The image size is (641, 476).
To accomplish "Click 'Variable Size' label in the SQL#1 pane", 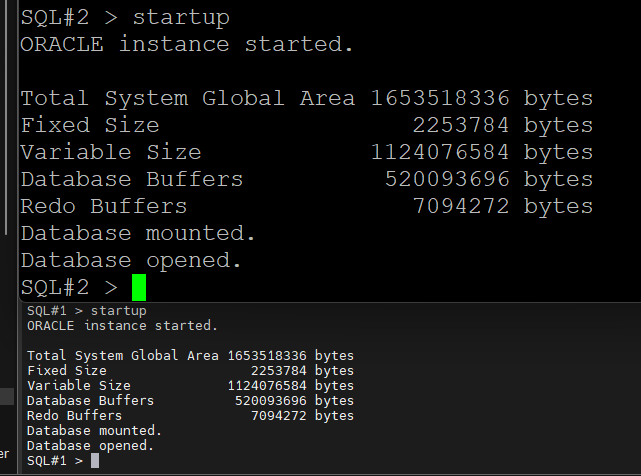I will tap(79, 386).
